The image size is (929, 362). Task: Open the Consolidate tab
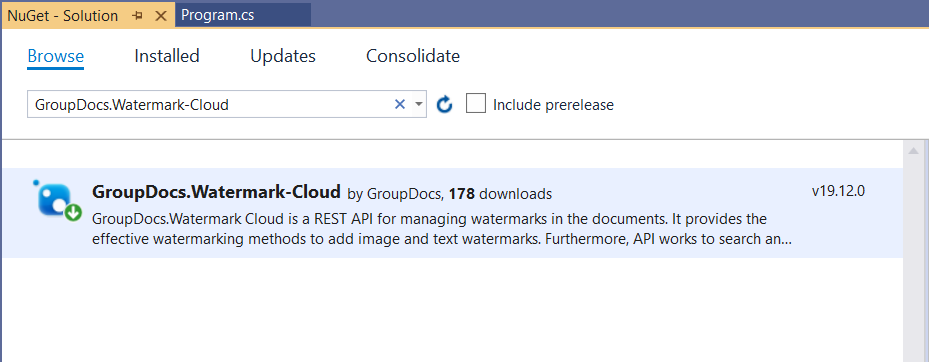(413, 56)
